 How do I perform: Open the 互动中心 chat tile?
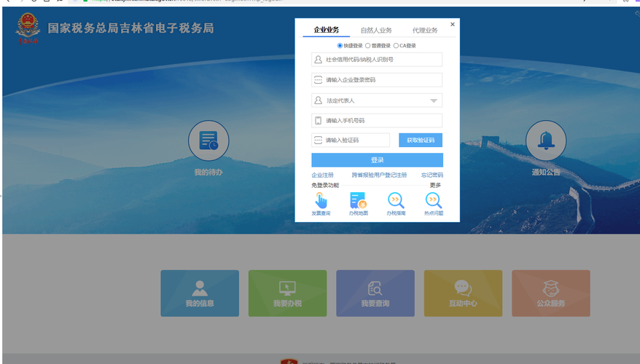pyautogui.click(x=463, y=293)
